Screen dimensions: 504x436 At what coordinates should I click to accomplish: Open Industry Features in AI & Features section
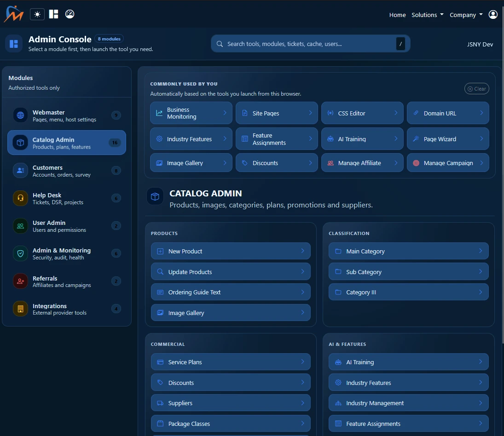[409, 382]
